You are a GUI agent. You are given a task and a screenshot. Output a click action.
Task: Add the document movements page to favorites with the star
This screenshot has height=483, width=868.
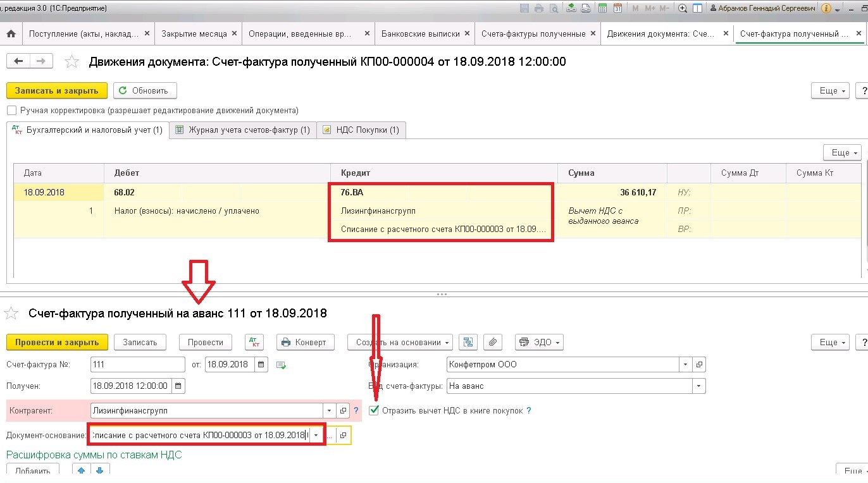pyautogui.click(x=72, y=61)
